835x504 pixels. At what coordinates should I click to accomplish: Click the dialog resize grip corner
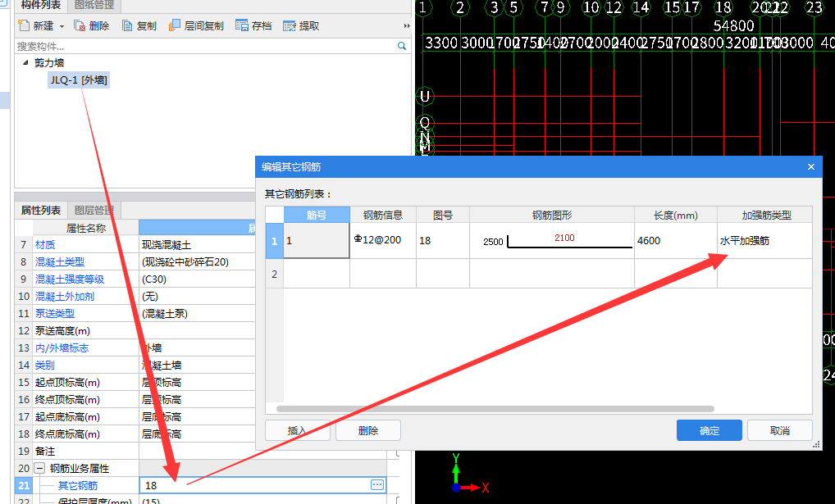(x=816, y=445)
